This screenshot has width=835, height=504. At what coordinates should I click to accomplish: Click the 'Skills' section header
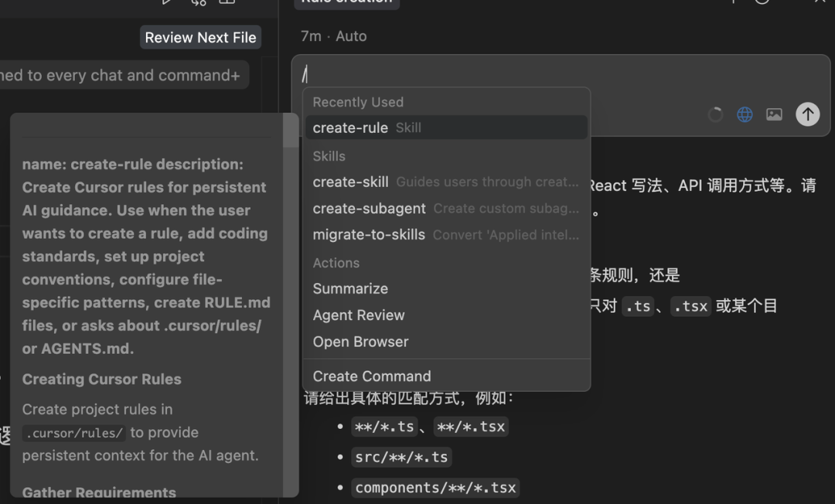click(329, 156)
